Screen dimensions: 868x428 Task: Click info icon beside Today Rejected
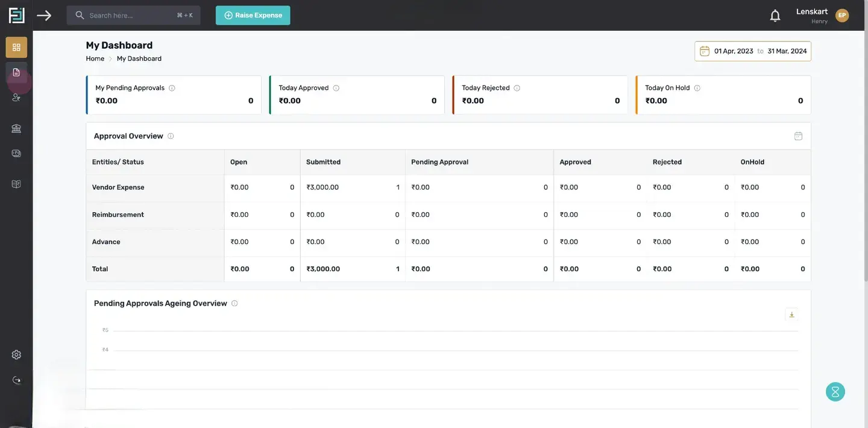tap(517, 88)
